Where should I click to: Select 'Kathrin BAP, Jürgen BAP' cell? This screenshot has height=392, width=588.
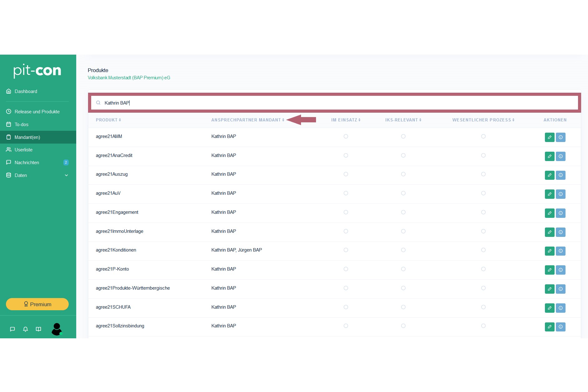click(237, 250)
